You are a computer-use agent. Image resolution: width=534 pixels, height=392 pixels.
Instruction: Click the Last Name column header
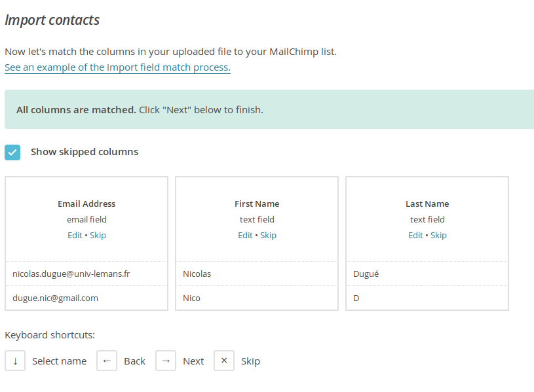[x=427, y=204]
